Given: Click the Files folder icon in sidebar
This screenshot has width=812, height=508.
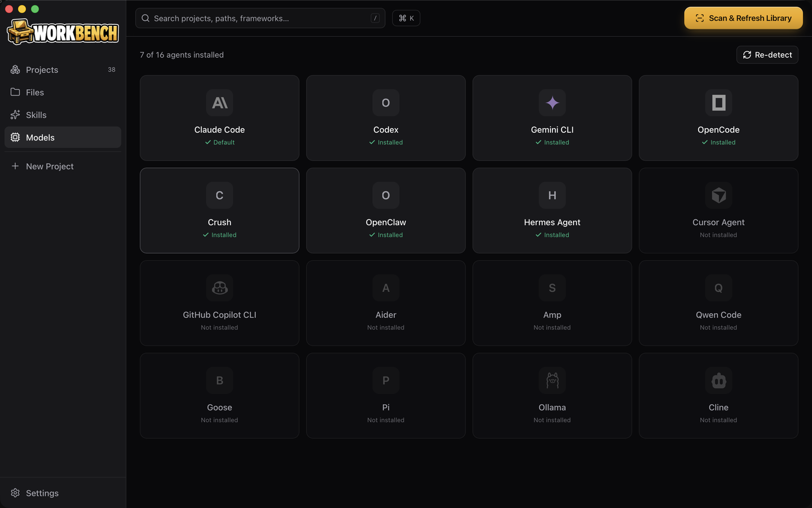Looking at the screenshot, I should click(15, 92).
